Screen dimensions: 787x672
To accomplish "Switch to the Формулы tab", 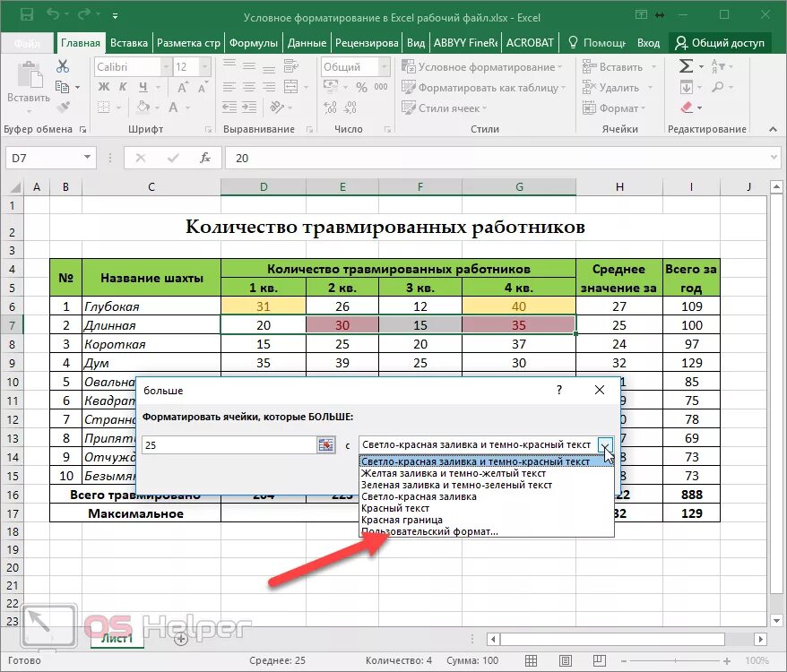I will pyautogui.click(x=254, y=43).
